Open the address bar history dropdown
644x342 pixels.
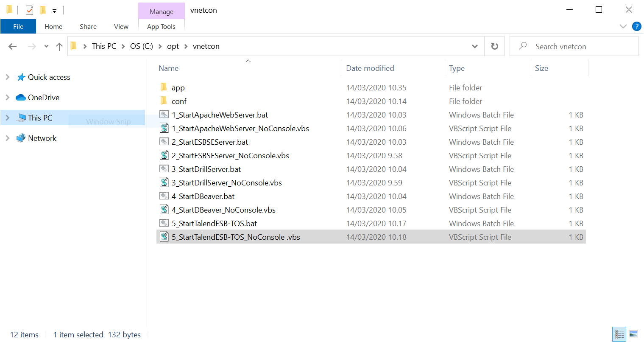(x=475, y=46)
